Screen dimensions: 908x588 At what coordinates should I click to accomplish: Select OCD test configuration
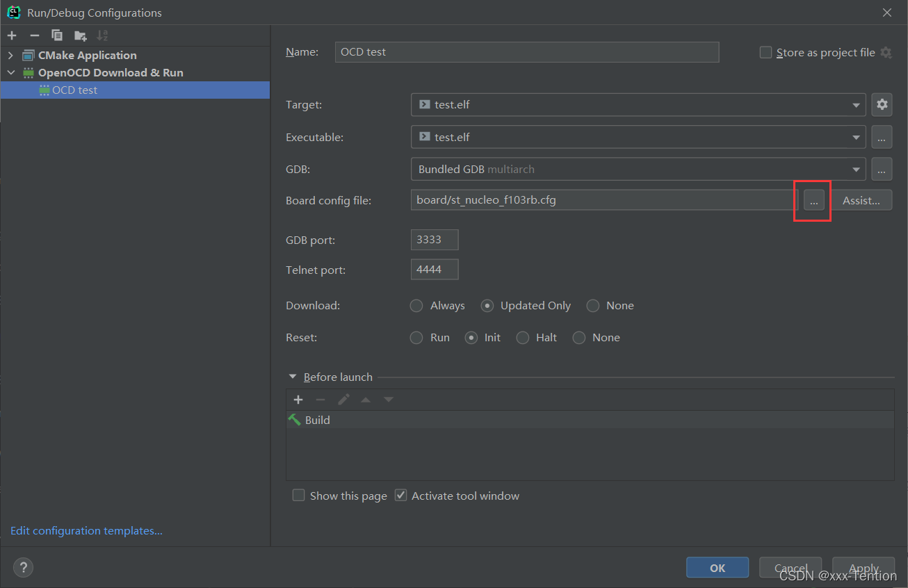pos(74,90)
